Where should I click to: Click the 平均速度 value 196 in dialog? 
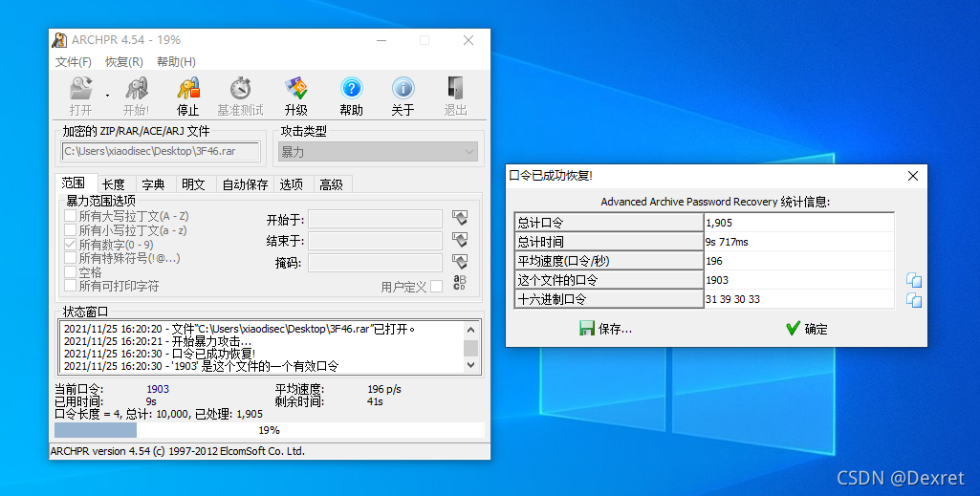click(714, 261)
